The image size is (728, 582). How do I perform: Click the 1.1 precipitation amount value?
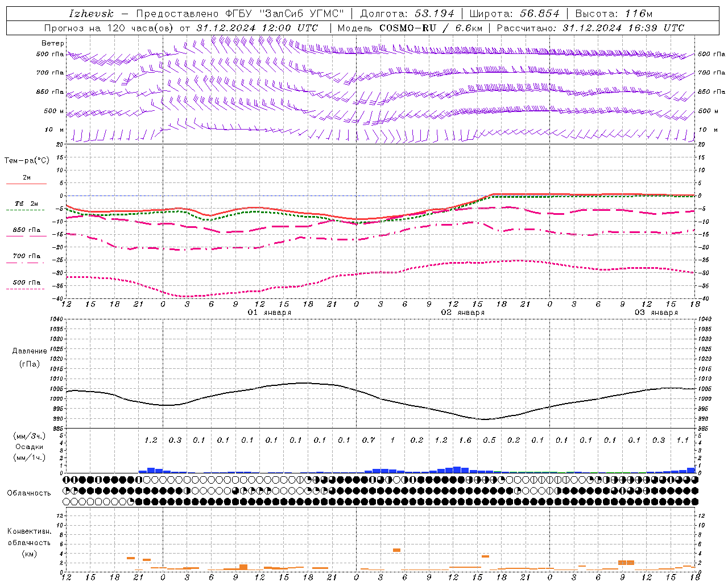pyautogui.click(x=682, y=440)
